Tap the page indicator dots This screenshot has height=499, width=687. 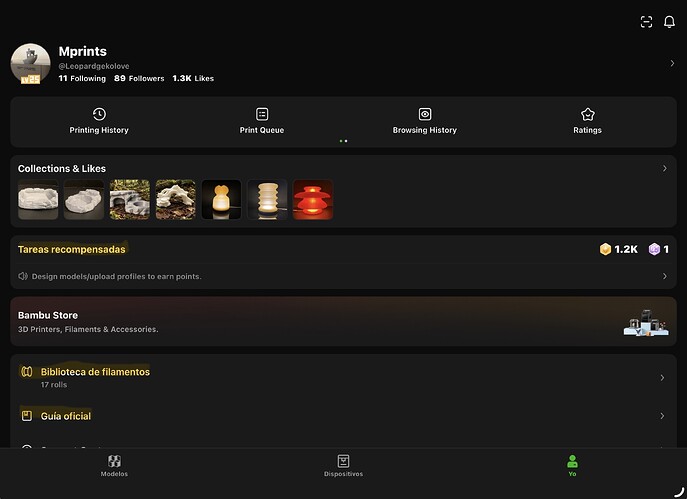(x=344, y=141)
